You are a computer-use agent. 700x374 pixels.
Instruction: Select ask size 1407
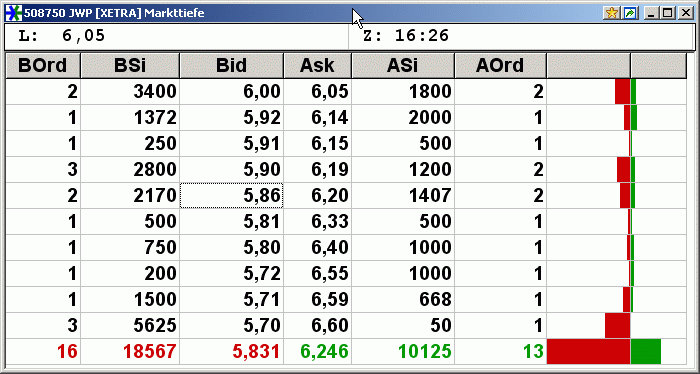point(403,195)
